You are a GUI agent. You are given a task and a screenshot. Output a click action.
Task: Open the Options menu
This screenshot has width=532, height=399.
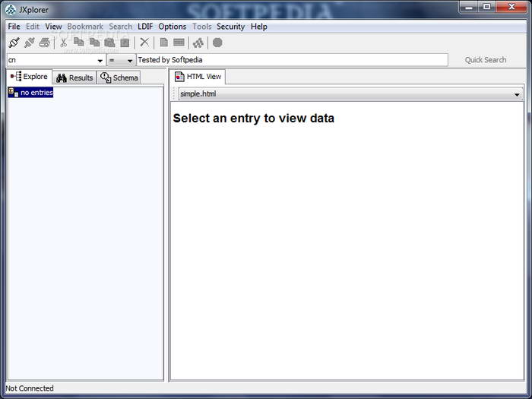pyautogui.click(x=173, y=27)
